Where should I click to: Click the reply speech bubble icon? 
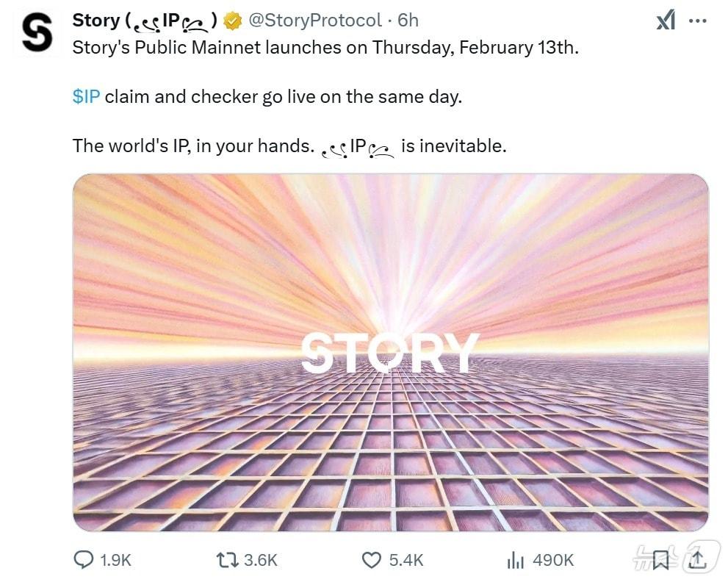[x=83, y=560]
